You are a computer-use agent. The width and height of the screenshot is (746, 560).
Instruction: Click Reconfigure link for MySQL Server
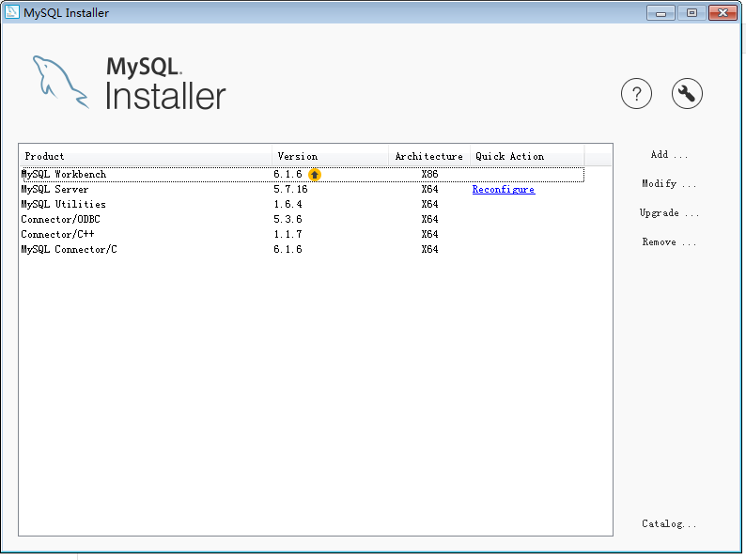(x=504, y=190)
